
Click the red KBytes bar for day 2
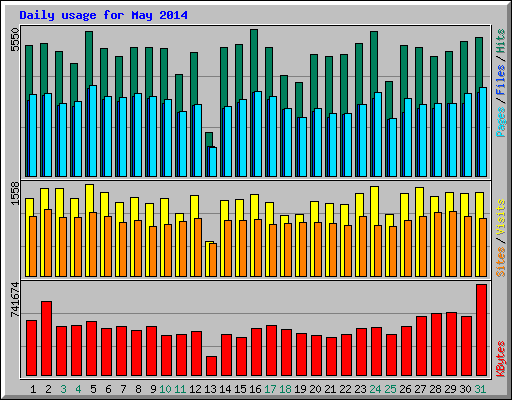pyautogui.click(x=46, y=339)
